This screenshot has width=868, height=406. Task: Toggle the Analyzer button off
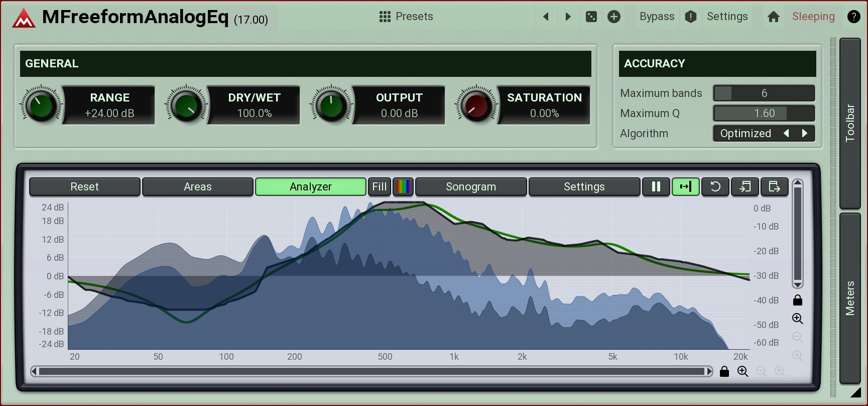310,186
